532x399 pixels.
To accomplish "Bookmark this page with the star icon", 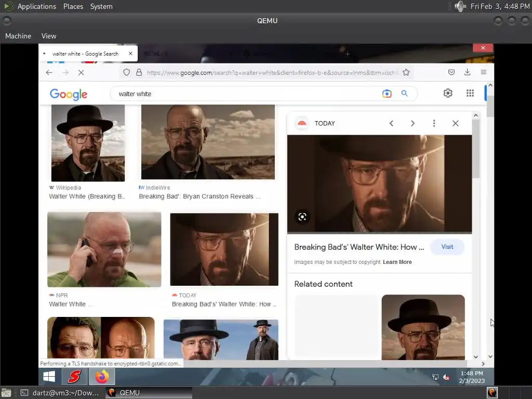I will tap(406, 72).
